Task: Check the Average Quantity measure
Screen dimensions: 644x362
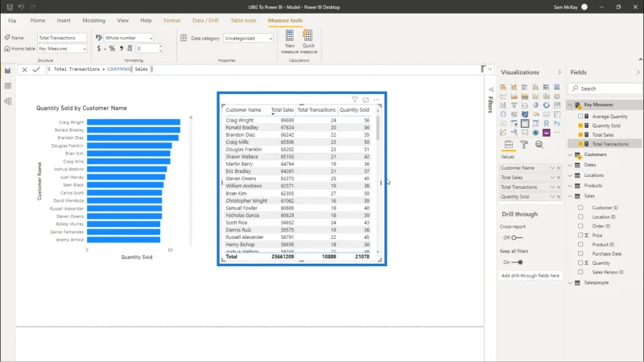Action: point(580,116)
